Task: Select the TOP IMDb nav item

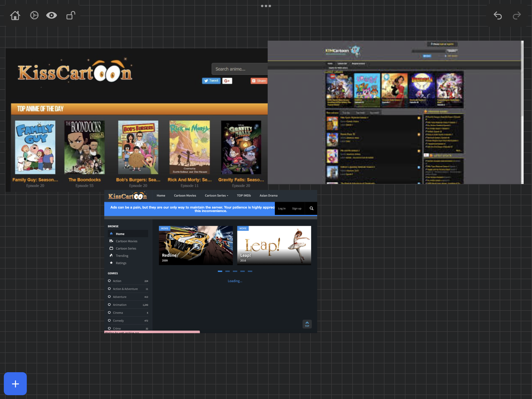Action: tap(244, 195)
